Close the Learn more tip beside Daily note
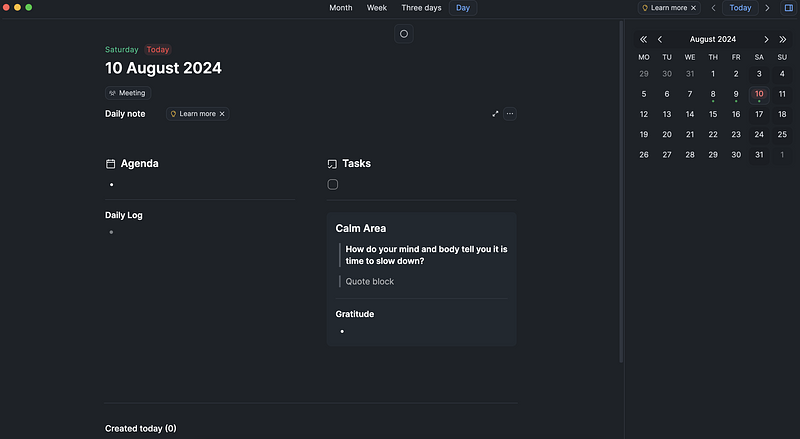This screenshot has height=439, width=800. [222, 114]
